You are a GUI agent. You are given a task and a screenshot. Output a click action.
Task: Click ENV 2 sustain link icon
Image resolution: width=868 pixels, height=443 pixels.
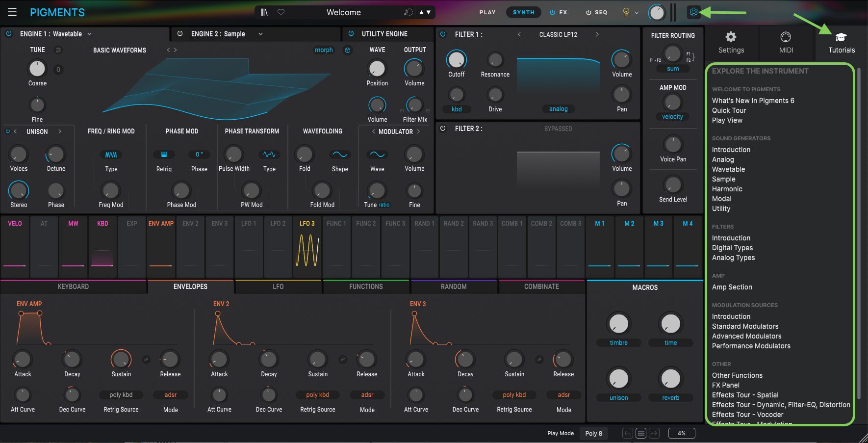click(342, 360)
